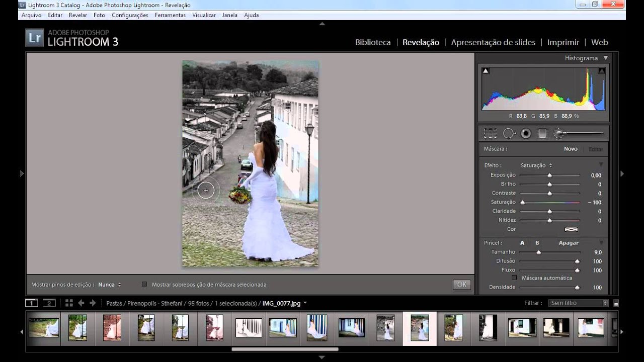Open the Foto menu
The height and width of the screenshot is (362, 644).
tap(99, 15)
